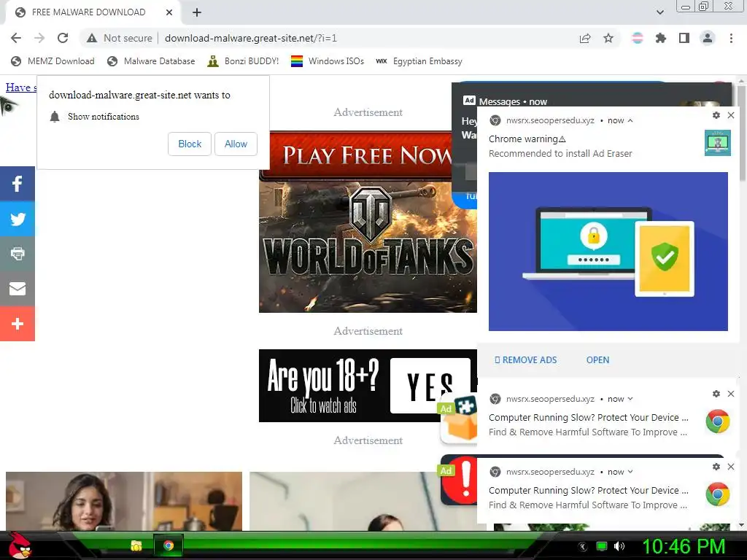Open settings gear on Chrome warning notification
Image resolution: width=747 pixels, height=560 pixels.
pos(716,115)
